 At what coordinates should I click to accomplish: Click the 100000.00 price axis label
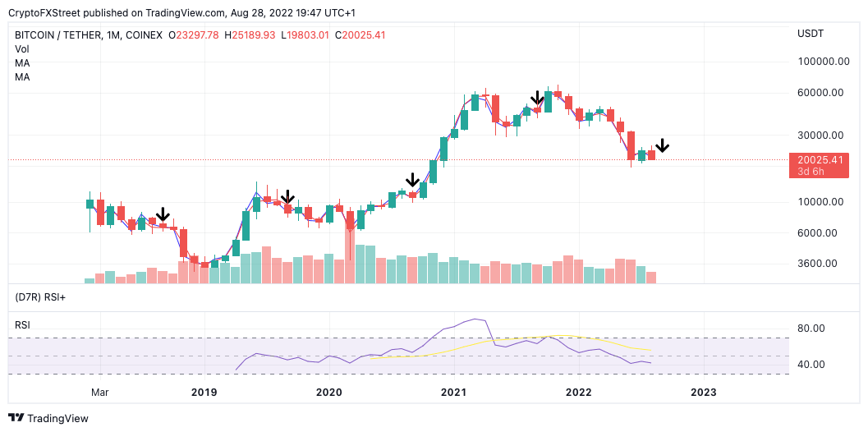click(821, 62)
